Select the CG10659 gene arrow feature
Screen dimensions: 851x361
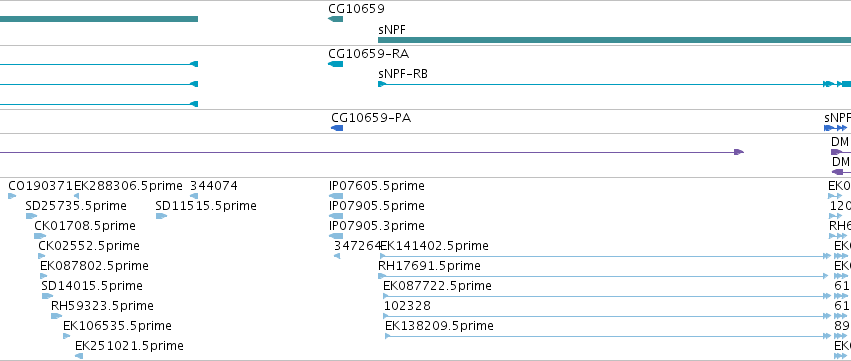pos(335,19)
